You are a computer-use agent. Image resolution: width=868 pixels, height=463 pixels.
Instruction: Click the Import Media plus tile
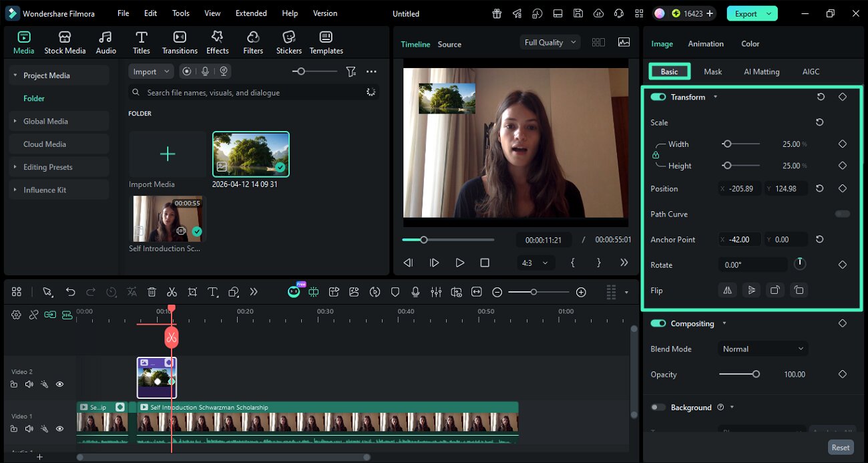168,154
